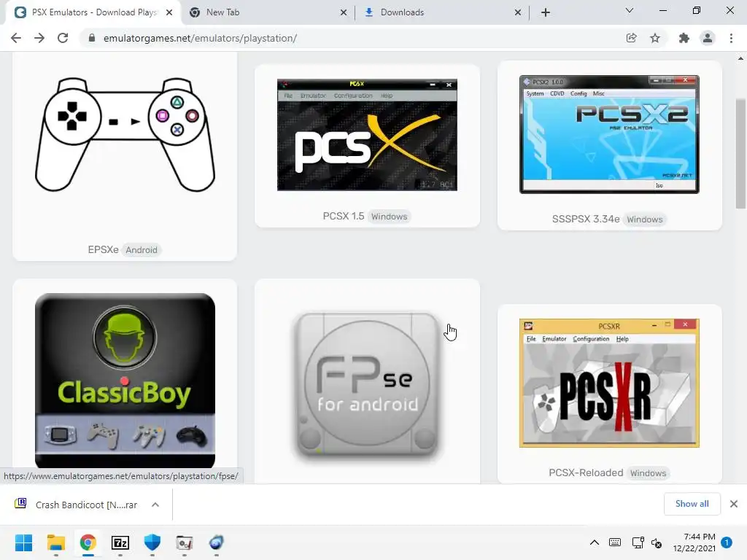Open the FPse for android image

pyautogui.click(x=368, y=386)
